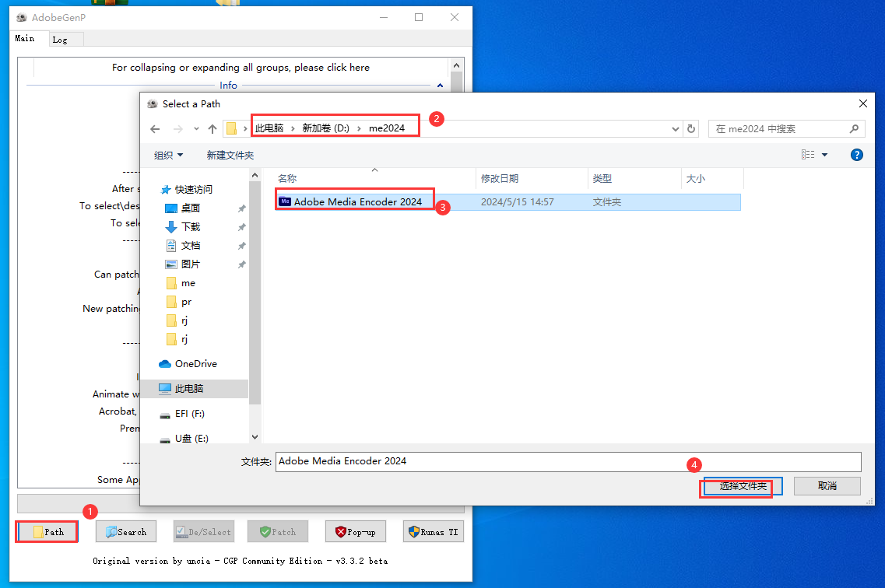This screenshot has height=588, width=885.
Task: Open the recent locations dropdown arrow
Action: point(196,129)
